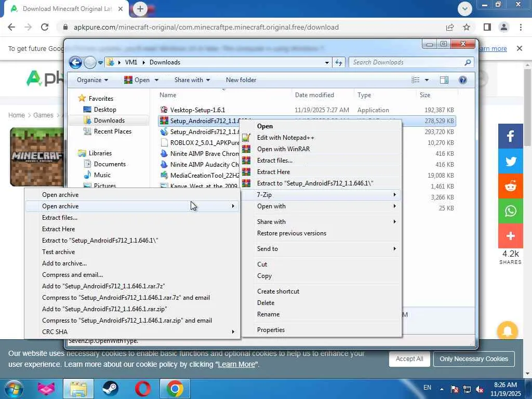Open the address bar history dropdown arrow
The height and width of the screenshot is (399, 532).
coord(327,62)
